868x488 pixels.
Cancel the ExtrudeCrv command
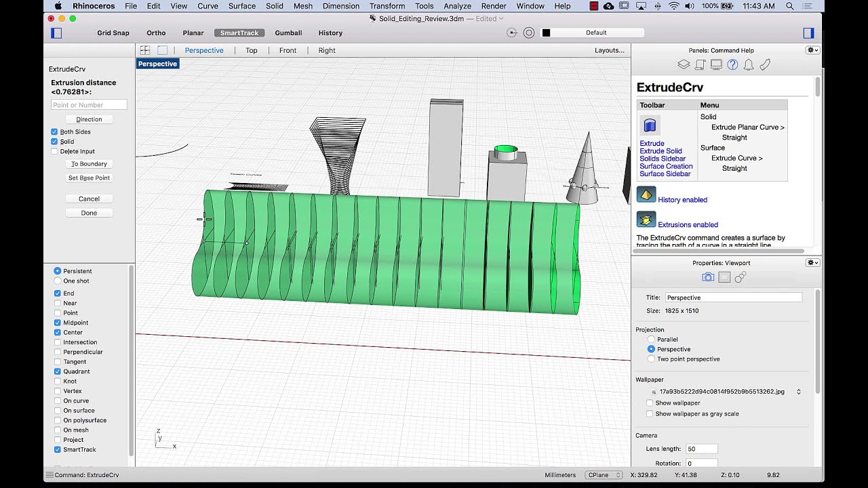click(89, 199)
